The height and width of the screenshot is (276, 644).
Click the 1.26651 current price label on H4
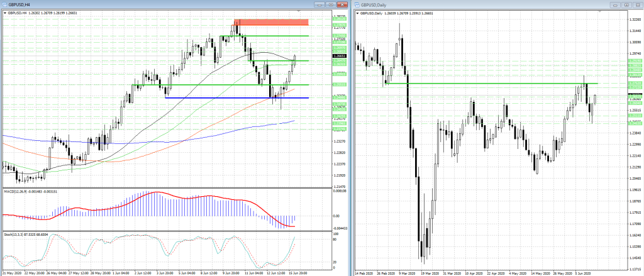click(x=339, y=56)
